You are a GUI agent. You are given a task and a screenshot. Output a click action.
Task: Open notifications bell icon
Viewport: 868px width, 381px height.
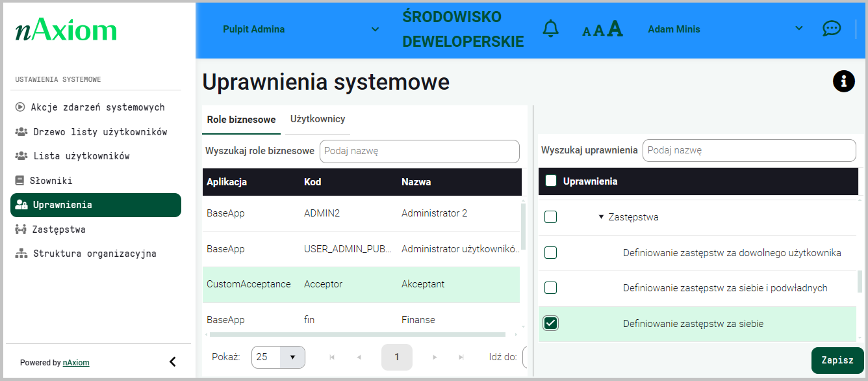coord(550,29)
